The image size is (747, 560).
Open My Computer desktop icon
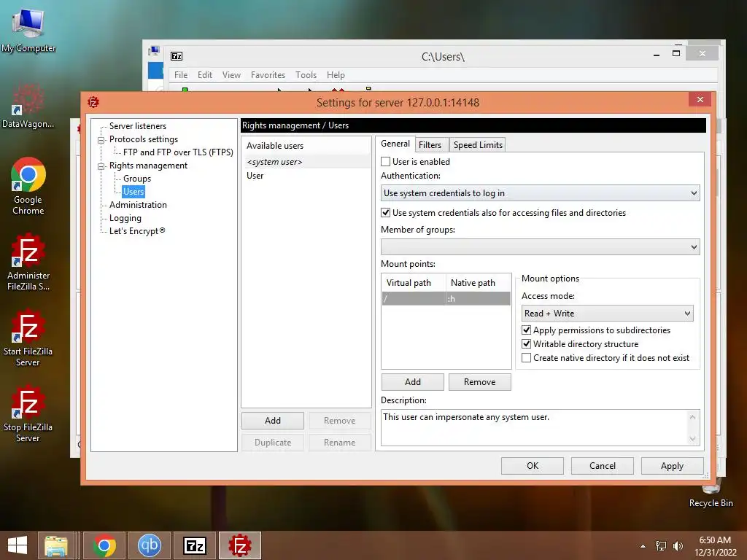pyautogui.click(x=28, y=29)
